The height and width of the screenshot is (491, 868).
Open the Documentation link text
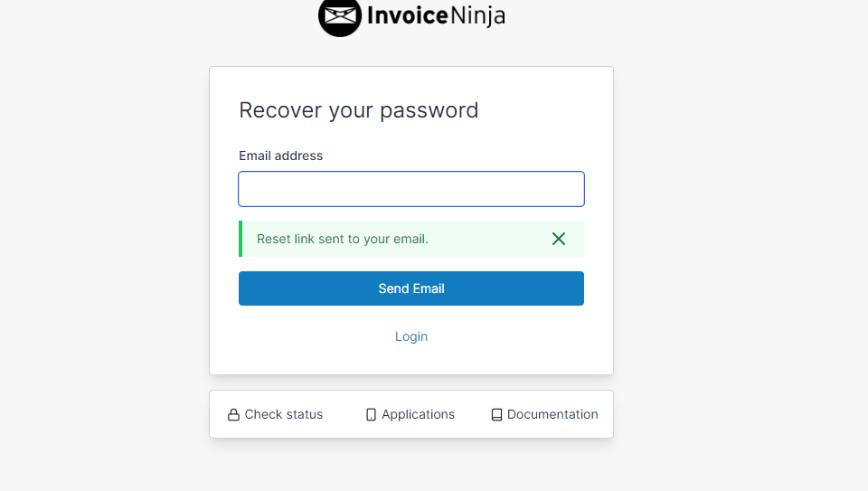pos(552,414)
